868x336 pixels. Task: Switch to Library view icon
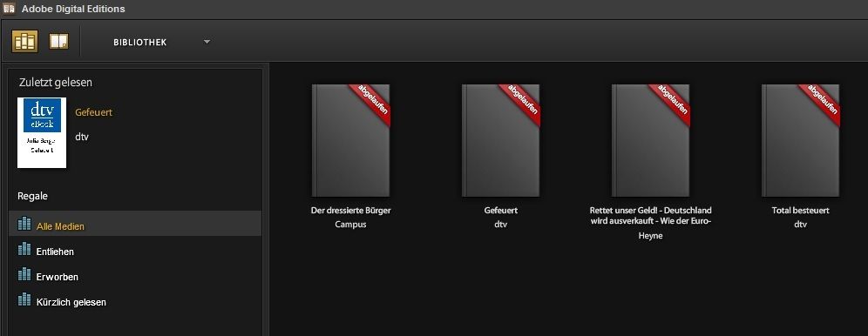tap(25, 42)
